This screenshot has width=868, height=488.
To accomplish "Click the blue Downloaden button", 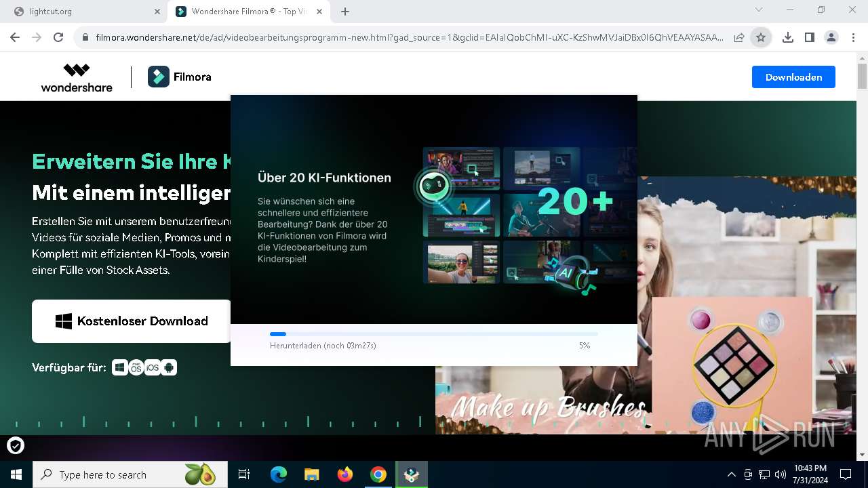I will tap(793, 77).
